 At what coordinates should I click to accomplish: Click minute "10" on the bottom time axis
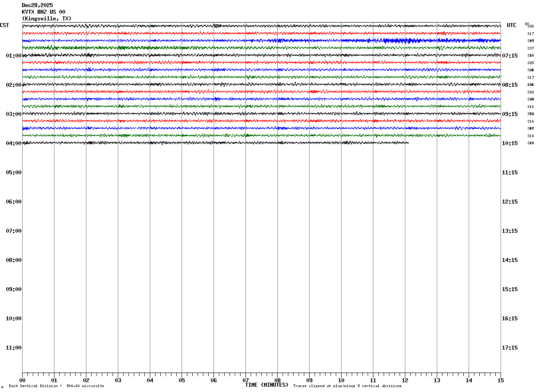[x=341, y=380]
